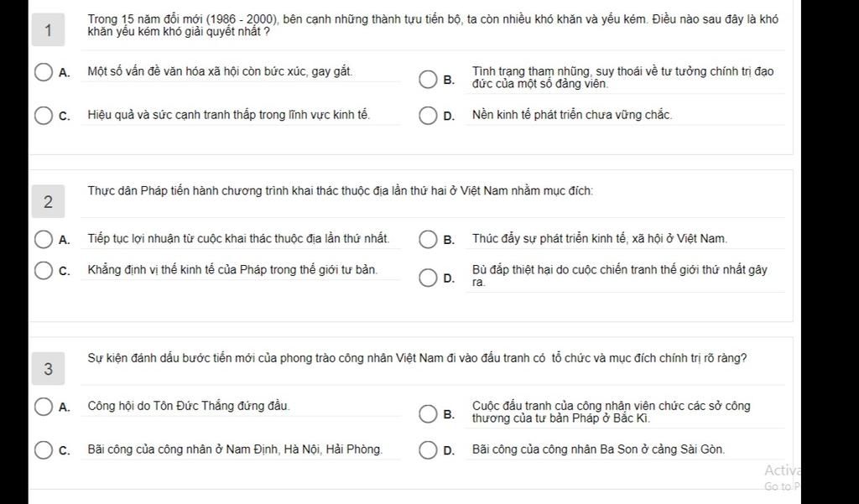Choose radio B about tham nhũng đảng viên
The width and height of the screenshot is (859, 504).
(428, 79)
